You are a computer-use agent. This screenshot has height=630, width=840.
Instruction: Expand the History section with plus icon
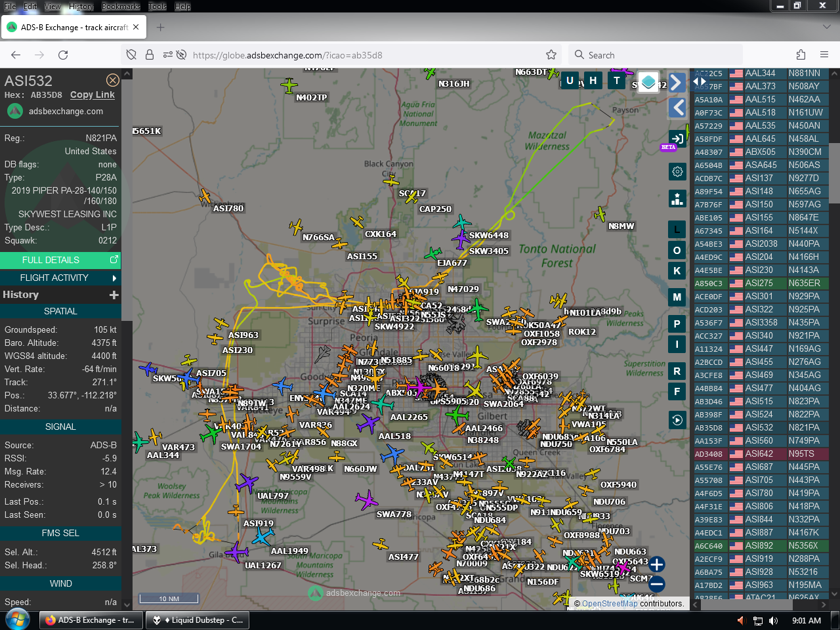tap(114, 295)
